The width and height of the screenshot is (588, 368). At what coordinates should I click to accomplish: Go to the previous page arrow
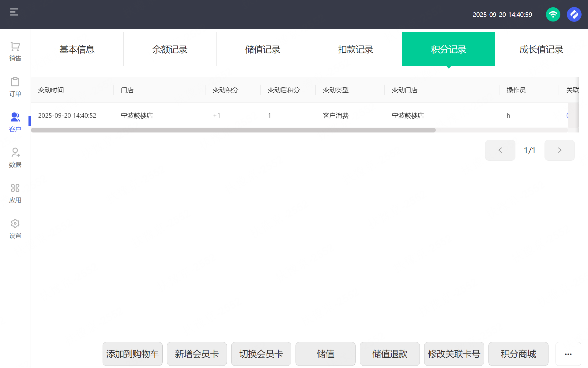point(500,150)
